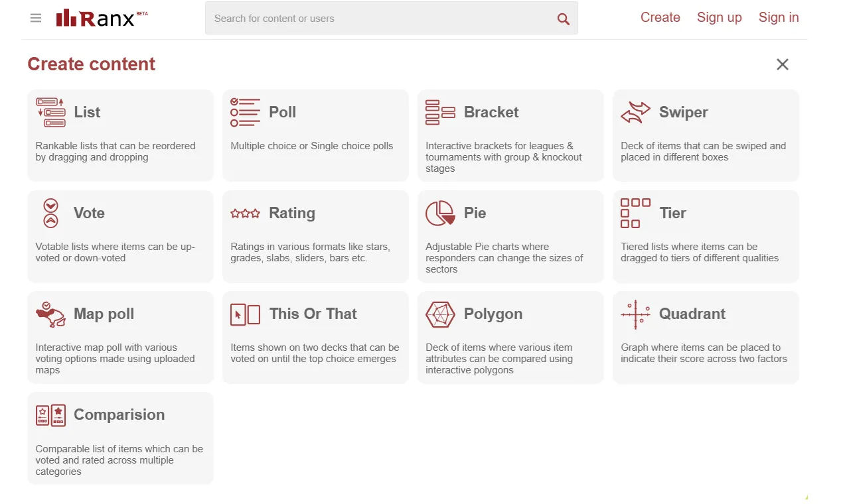This screenshot has width=843, height=504.
Task: Select the Poll checklist icon
Action: pos(245,112)
